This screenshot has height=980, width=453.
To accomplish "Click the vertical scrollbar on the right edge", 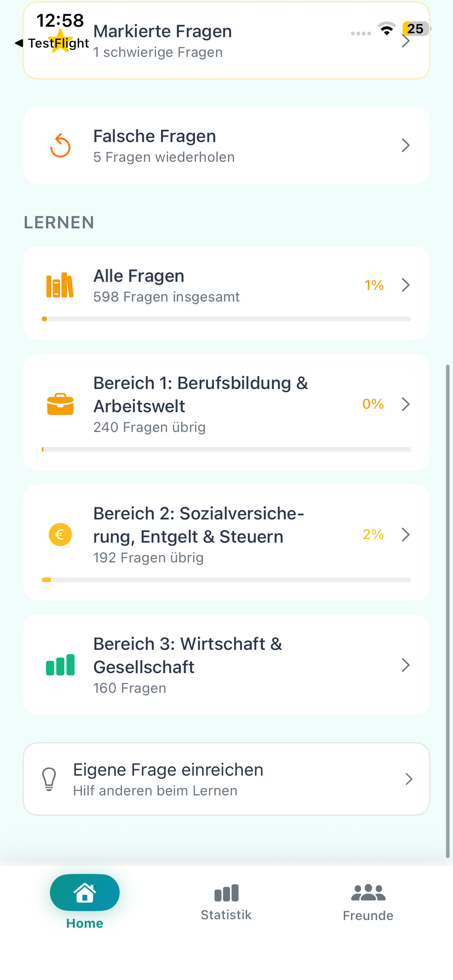I will 448,611.
